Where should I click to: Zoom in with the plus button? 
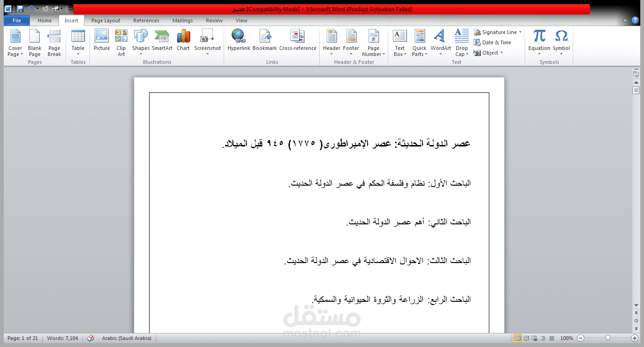coord(634,338)
